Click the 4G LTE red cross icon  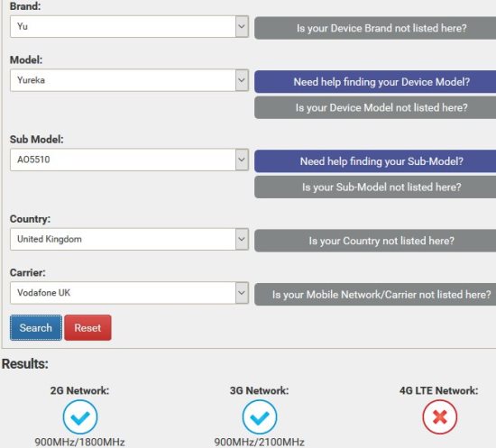pyautogui.click(x=439, y=417)
